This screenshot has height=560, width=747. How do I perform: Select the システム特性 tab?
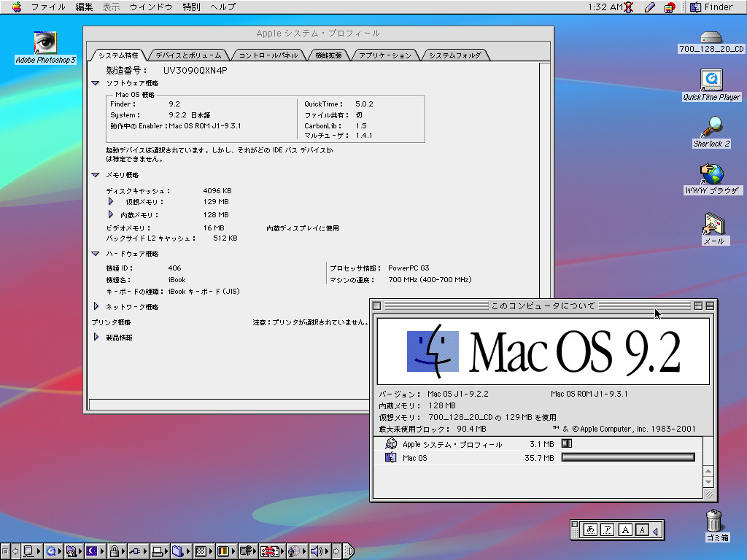pos(118,55)
